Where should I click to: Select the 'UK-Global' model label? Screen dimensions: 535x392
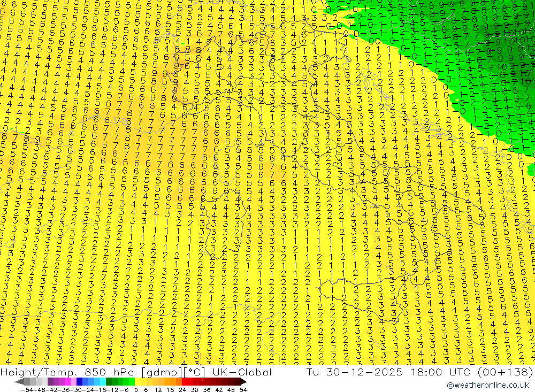coord(242,372)
